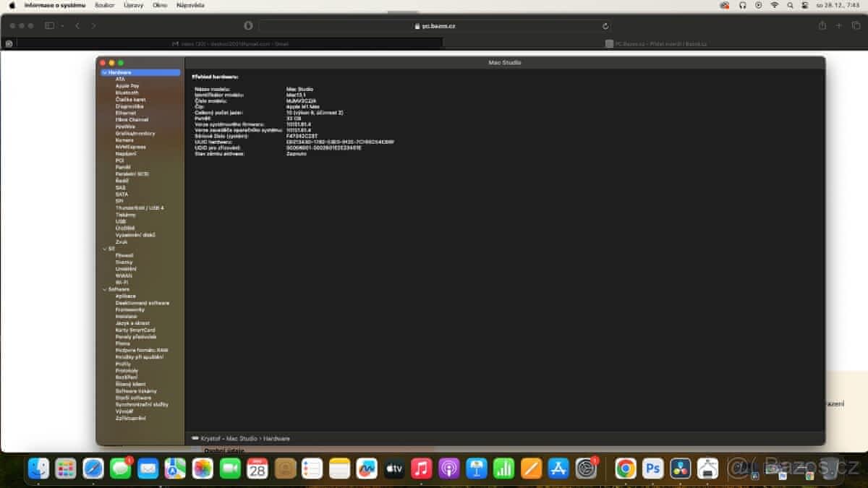Image resolution: width=868 pixels, height=488 pixels.
Task: Click Safari share icon in toolbar
Action: [822, 25]
